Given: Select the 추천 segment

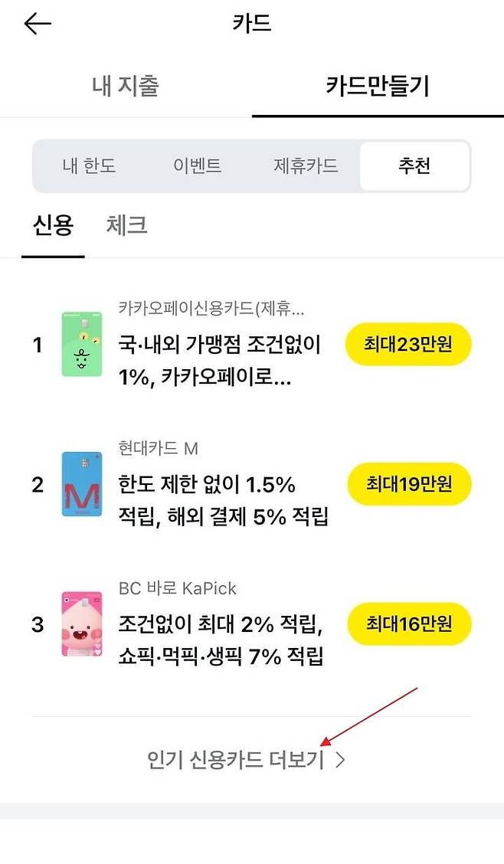Looking at the screenshot, I should pyautogui.click(x=414, y=165).
